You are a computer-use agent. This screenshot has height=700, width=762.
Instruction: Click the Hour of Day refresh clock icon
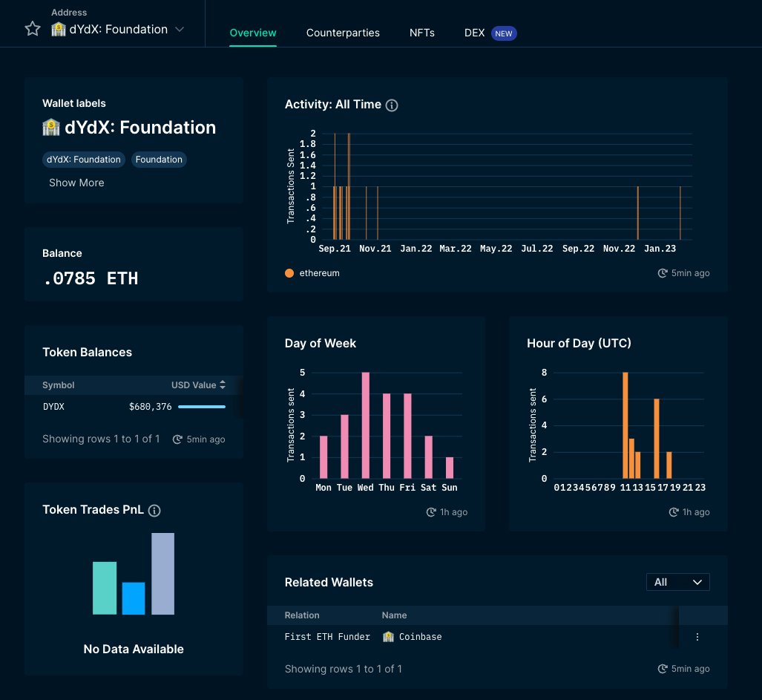[674, 512]
